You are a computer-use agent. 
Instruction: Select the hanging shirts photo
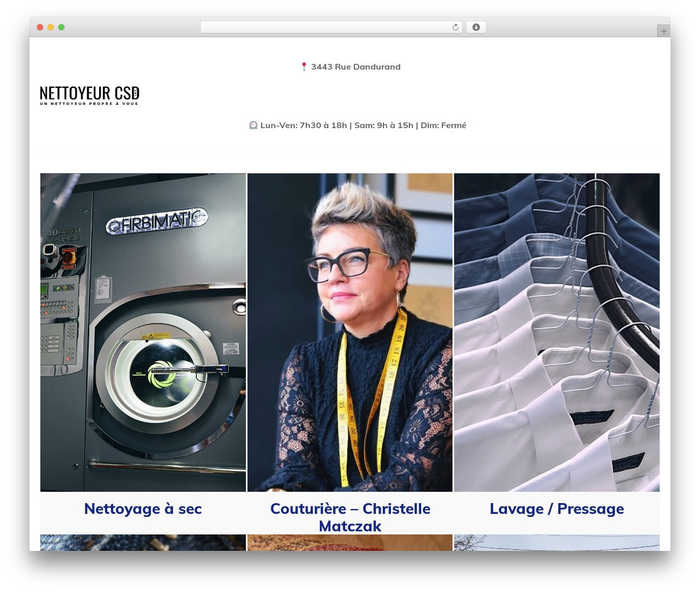(x=557, y=333)
